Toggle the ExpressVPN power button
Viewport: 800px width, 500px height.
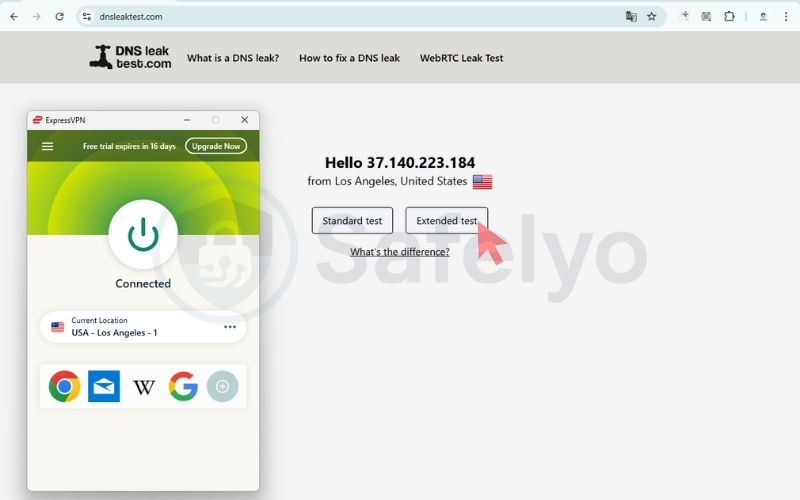143,234
